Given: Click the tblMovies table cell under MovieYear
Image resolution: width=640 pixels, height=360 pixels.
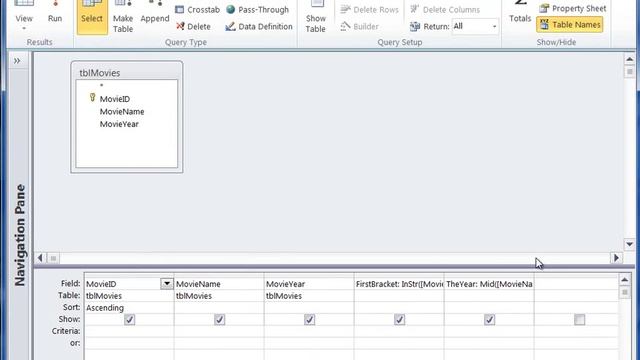Looking at the screenshot, I should click(x=309, y=296).
